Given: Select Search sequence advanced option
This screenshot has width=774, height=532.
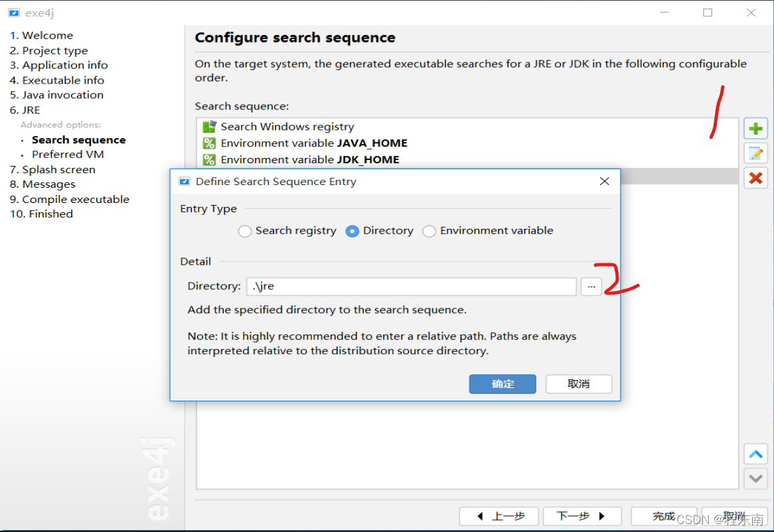Looking at the screenshot, I should click(79, 140).
